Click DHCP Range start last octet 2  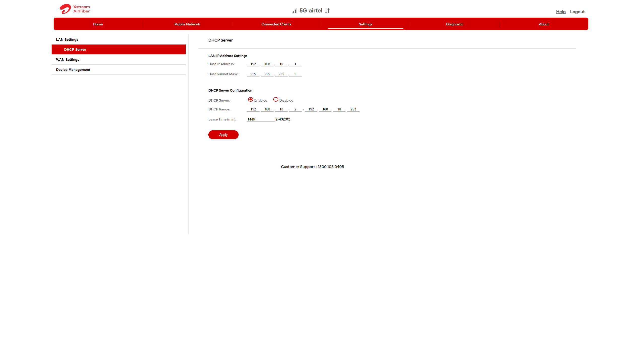click(295, 109)
